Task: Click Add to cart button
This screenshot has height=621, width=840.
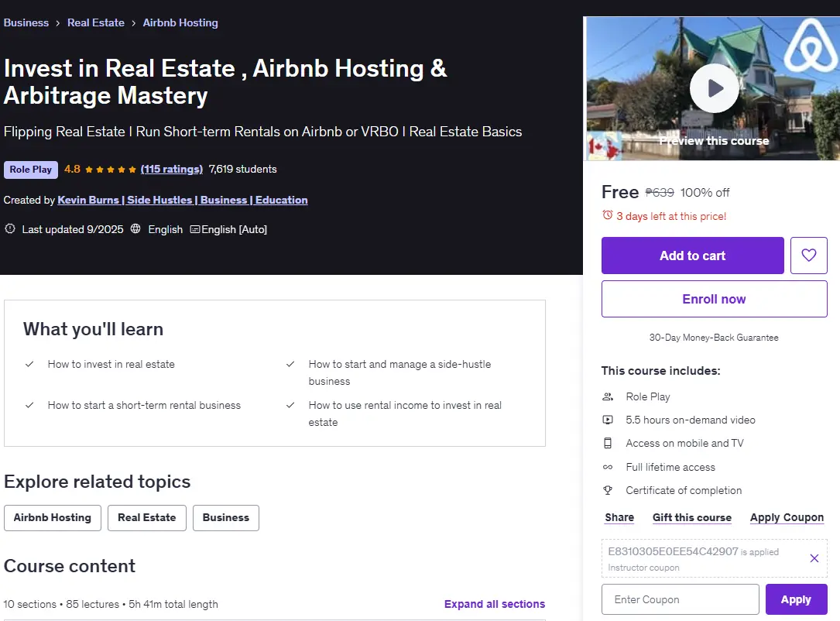Action: pyautogui.click(x=693, y=256)
